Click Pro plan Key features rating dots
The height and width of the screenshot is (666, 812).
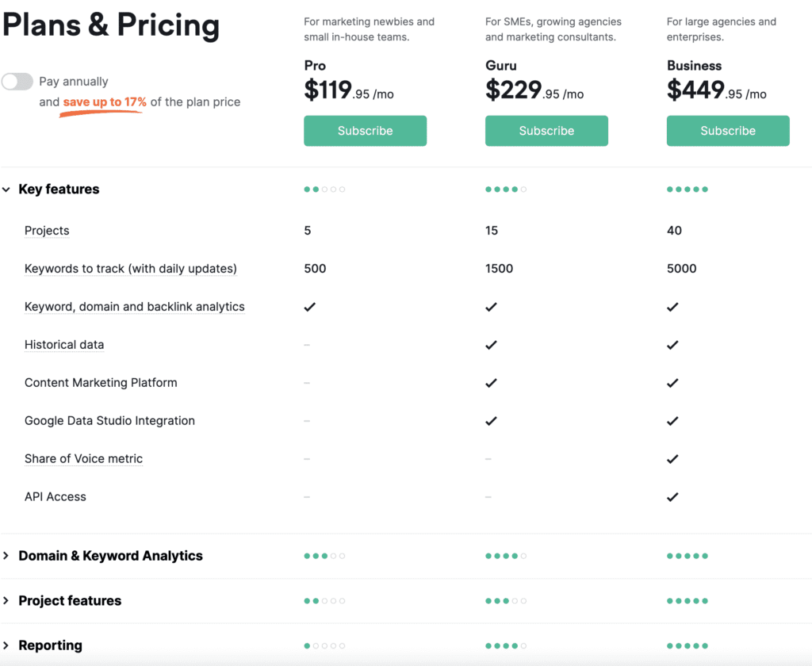click(324, 189)
